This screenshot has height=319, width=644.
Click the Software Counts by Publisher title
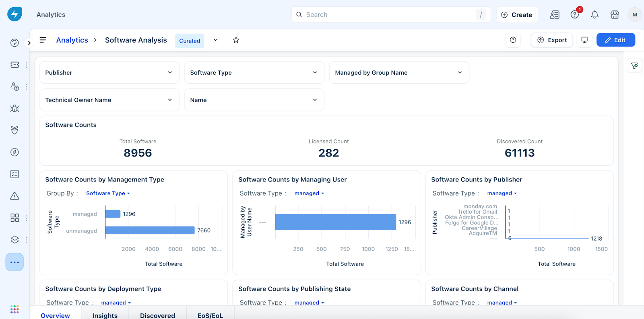pyautogui.click(x=477, y=179)
